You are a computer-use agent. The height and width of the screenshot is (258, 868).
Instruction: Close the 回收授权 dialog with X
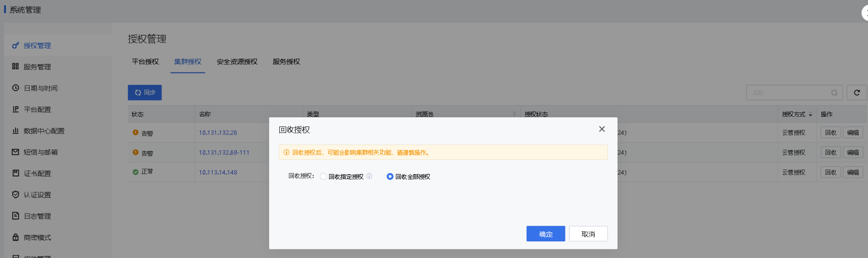pos(601,130)
